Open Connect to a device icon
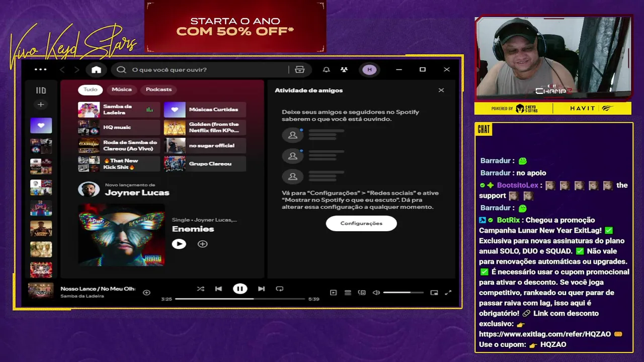The image size is (644, 362). [x=361, y=293]
